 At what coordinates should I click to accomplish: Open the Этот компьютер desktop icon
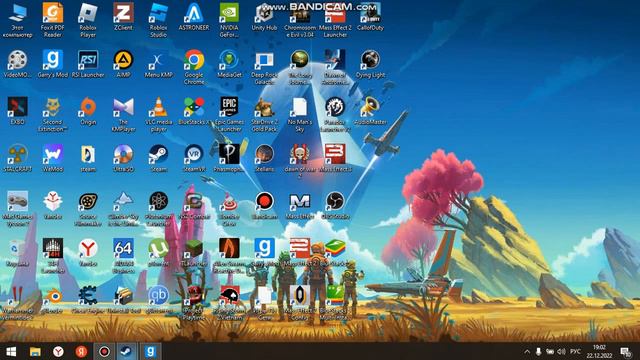tap(17, 20)
